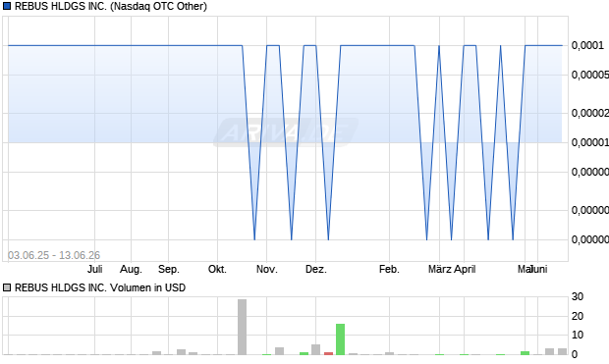Click the blue legend square beside REBUS HLDGS INC.

pyautogui.click(x=7, y=6)
